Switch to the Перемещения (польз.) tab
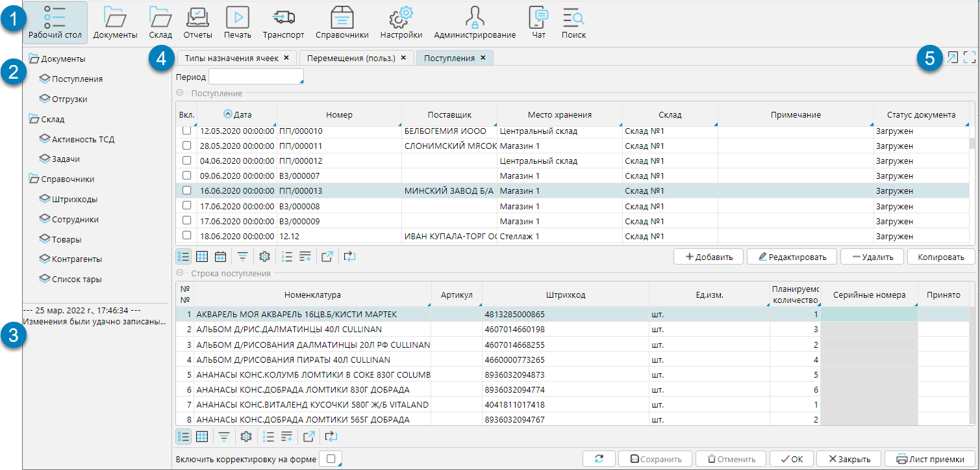Screen dimensions: 980x470 (351, 58)
